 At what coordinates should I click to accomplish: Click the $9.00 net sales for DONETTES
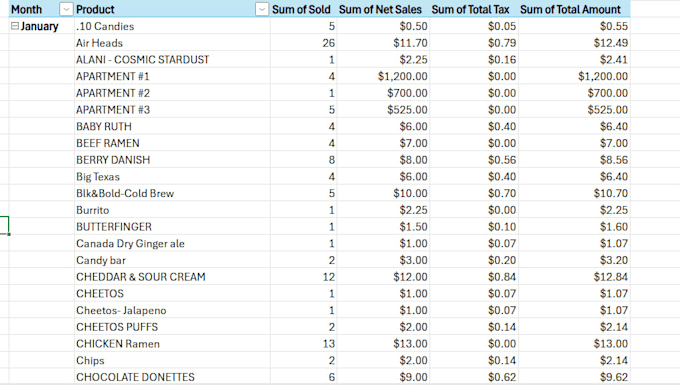pos(413,377)
